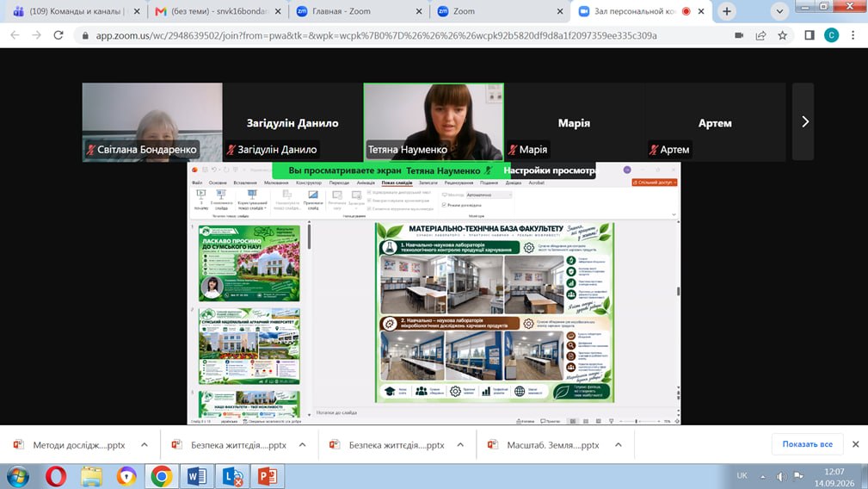868x489 pixels.
Task: Open Word from the taskbar
Action: [x=196, y=476]
